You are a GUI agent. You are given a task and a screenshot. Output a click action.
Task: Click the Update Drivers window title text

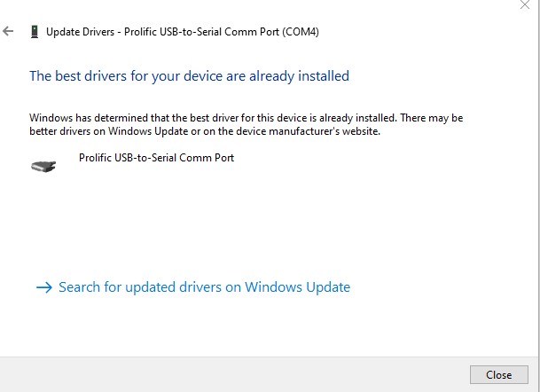(x=183, y=32)
